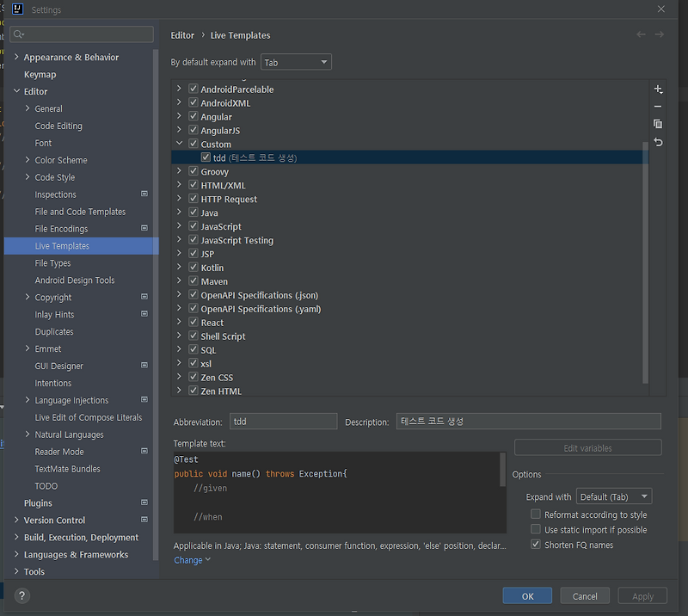Apply changes with the OK button
This screenshot has width=688, height=616.
click(x=527, y=595)
